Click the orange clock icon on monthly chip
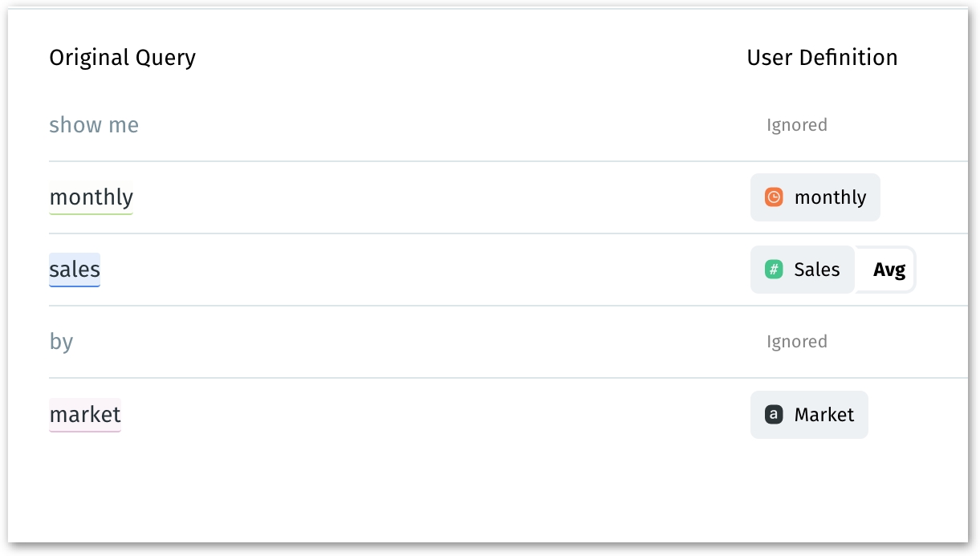The width and height of the screenshot is (980, 556). click(774, 197)
